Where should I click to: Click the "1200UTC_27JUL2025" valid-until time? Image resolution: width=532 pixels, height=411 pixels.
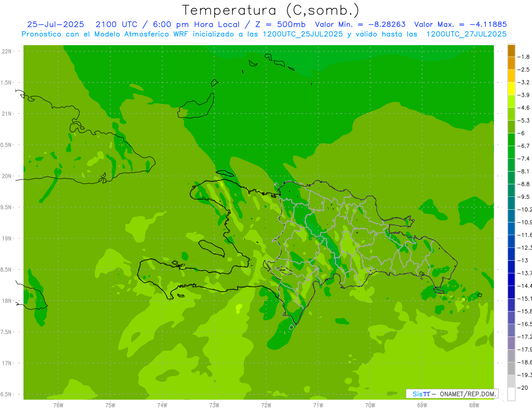[466, 34]
